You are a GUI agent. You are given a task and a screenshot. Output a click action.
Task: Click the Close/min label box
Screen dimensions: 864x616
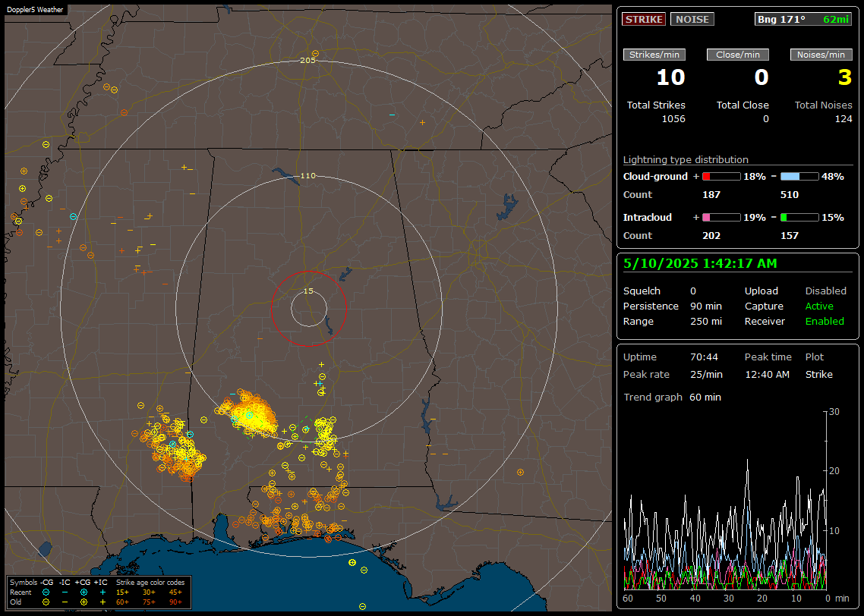click(738, 55)
